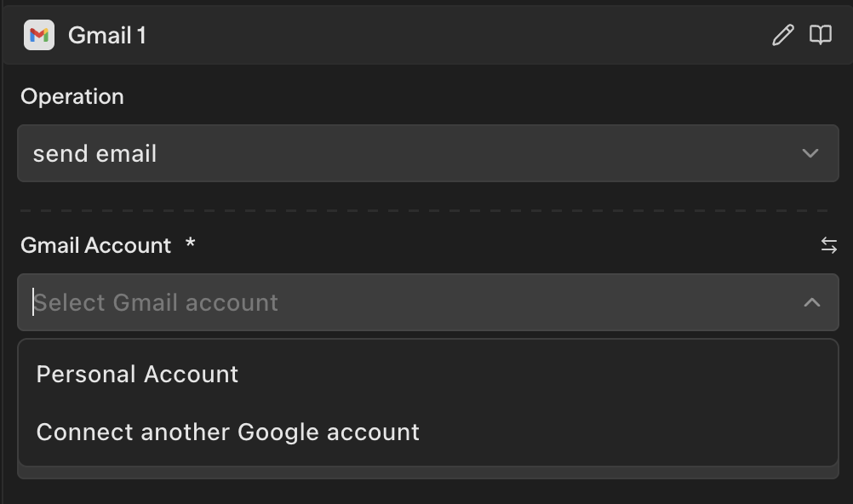Click the Gmail logo icon in the header
Screen dimensions: 853x504
click(38, 35)
